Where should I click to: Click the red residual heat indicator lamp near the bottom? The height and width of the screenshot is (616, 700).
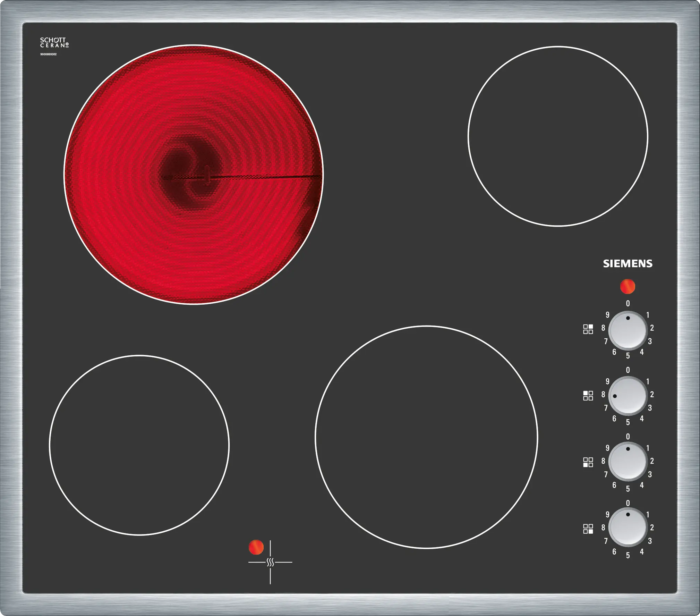pyautogui.click(x=256, y=547)
